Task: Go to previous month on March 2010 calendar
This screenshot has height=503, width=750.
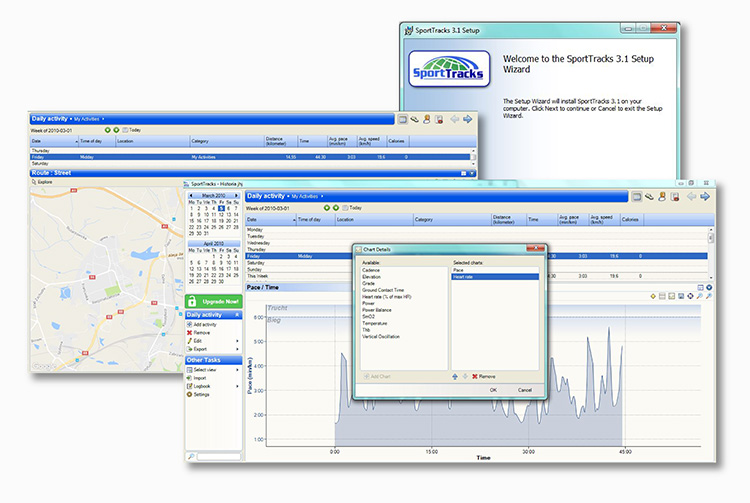Action: pyautogui.click(x=191, y=196)
